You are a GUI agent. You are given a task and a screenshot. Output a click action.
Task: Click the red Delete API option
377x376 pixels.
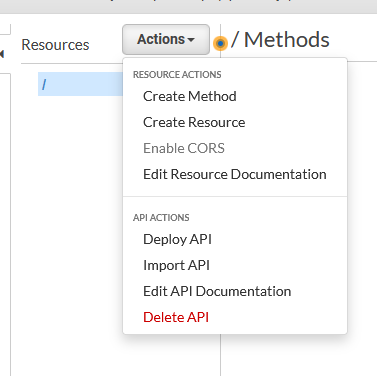[x=176, y=317]
